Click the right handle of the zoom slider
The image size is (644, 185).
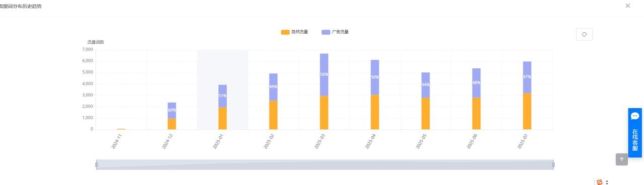click(x=553, y=165)
